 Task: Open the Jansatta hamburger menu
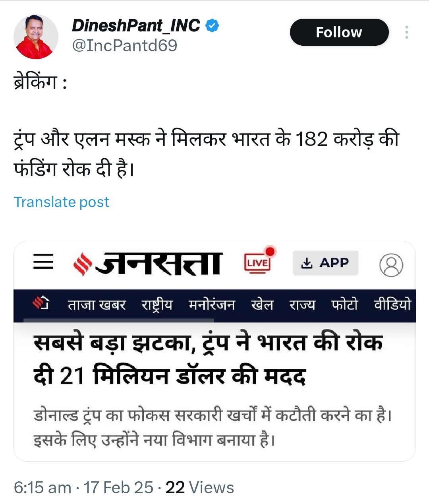[x=43, y=262]
